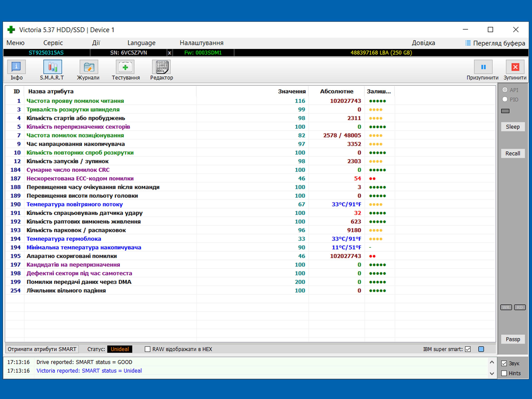532x399 pixels.
Task: Open the Сервіс menu
Action: tap(53, 43)
